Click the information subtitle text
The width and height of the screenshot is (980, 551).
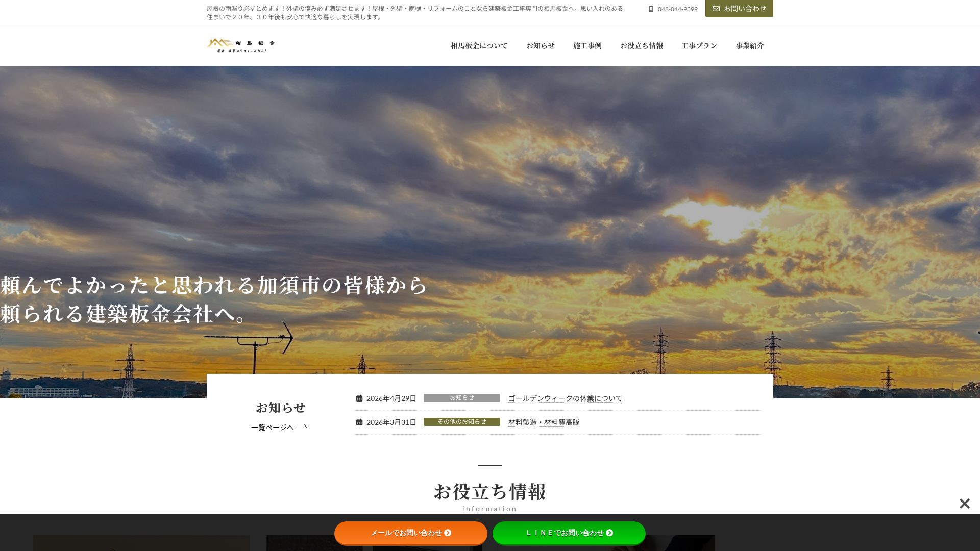490,509
